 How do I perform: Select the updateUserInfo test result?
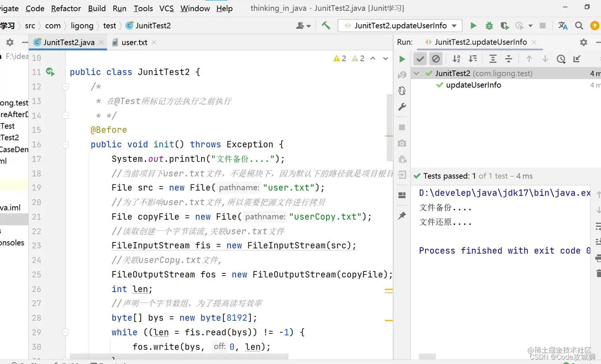pos(473,85)
